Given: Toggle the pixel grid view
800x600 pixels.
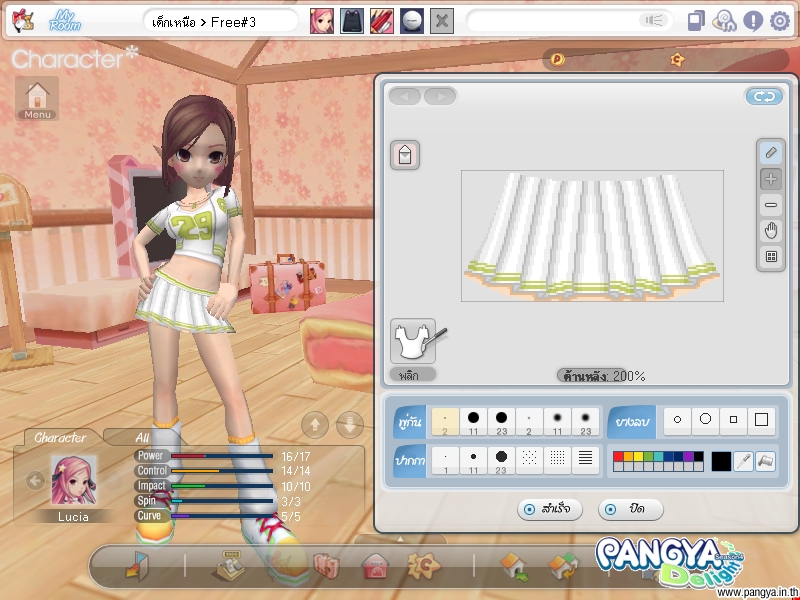Looking at the screenshot, I should pyautogui.click(x=771, y=257).
